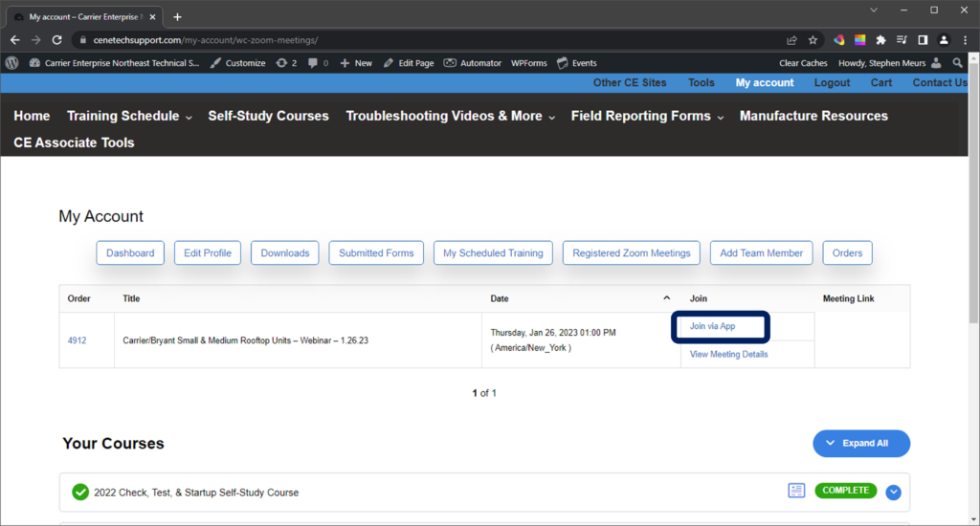
Task: Select Registered Zoom Meetings tab
Action: coord(632,253)
